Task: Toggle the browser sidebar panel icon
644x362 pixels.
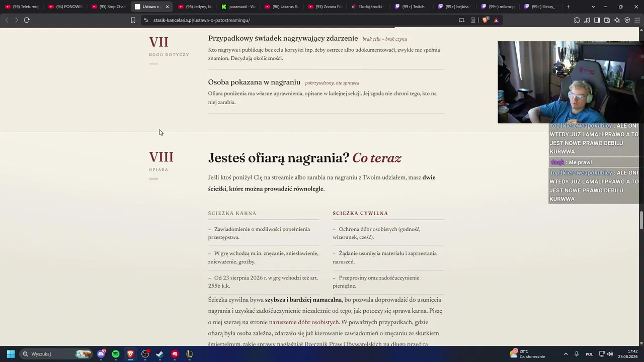Action: (597, 20)
